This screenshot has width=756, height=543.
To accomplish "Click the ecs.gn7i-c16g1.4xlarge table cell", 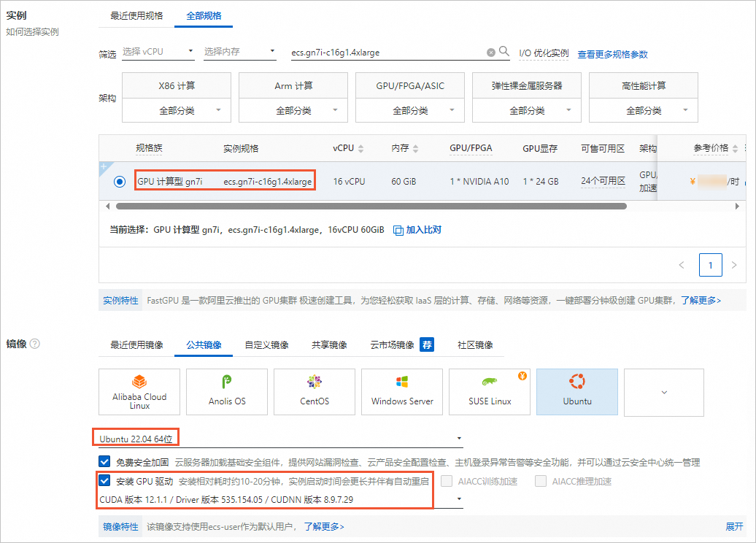I will click(267, 182).
